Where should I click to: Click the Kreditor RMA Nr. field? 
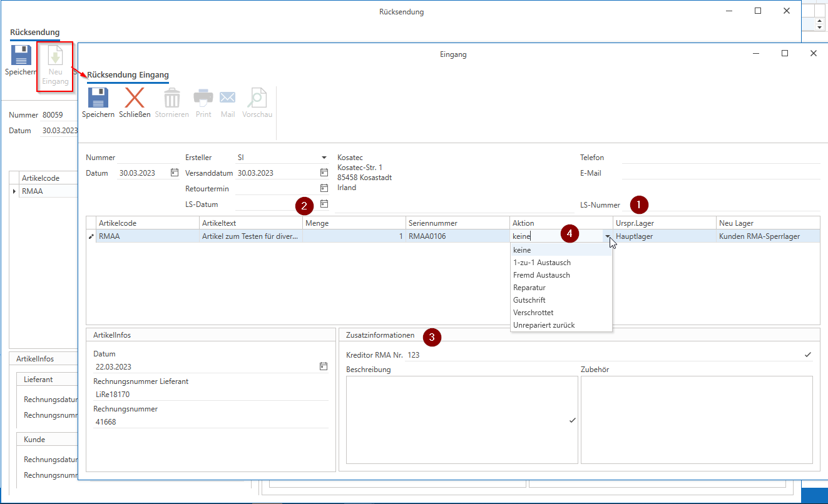(604, 355)
